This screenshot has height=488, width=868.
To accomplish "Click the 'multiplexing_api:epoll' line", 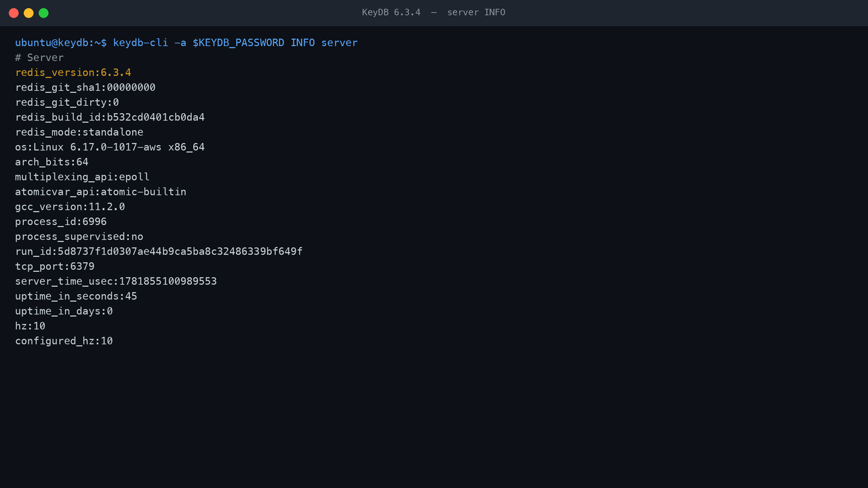I will tap(82, 177).
